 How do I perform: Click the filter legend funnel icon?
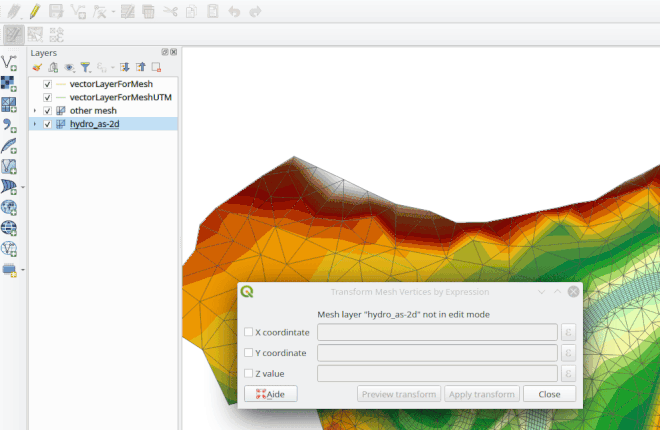point(86,67)
